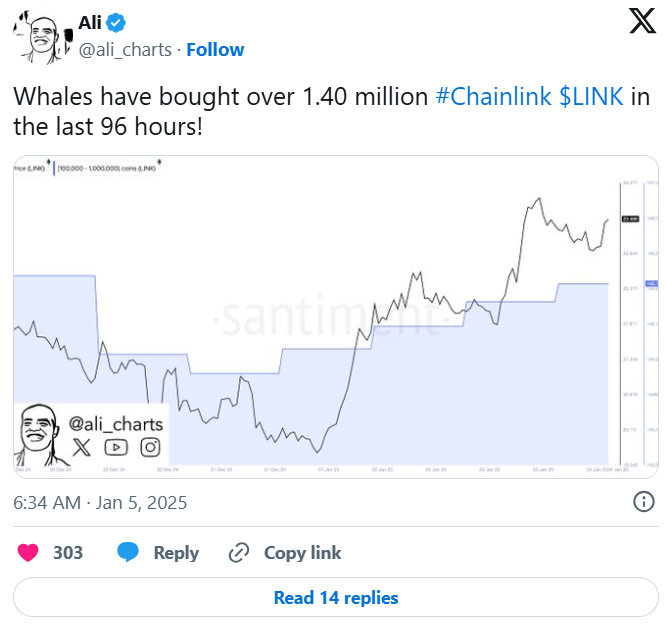Click the YouTube icon in chart watermark
Image resolution: width=667 pixels, height=635 pixels.
tap(116, 447)
